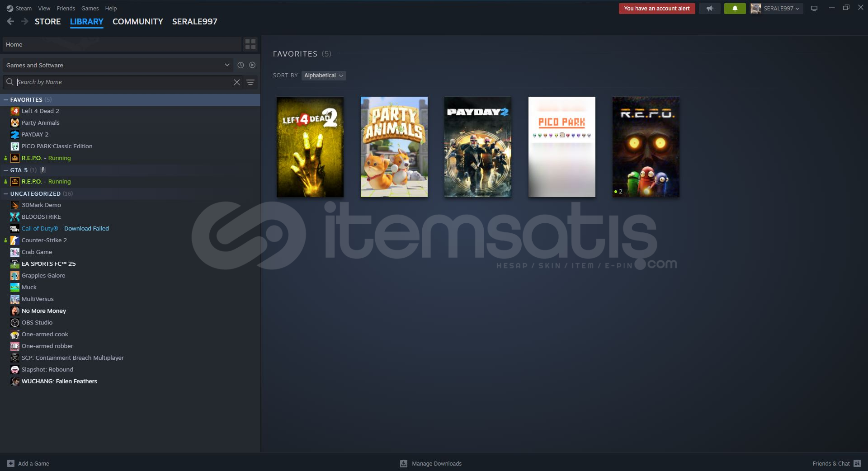
Task: Open the PICO PARK cover
Action: tap(562, 147)
